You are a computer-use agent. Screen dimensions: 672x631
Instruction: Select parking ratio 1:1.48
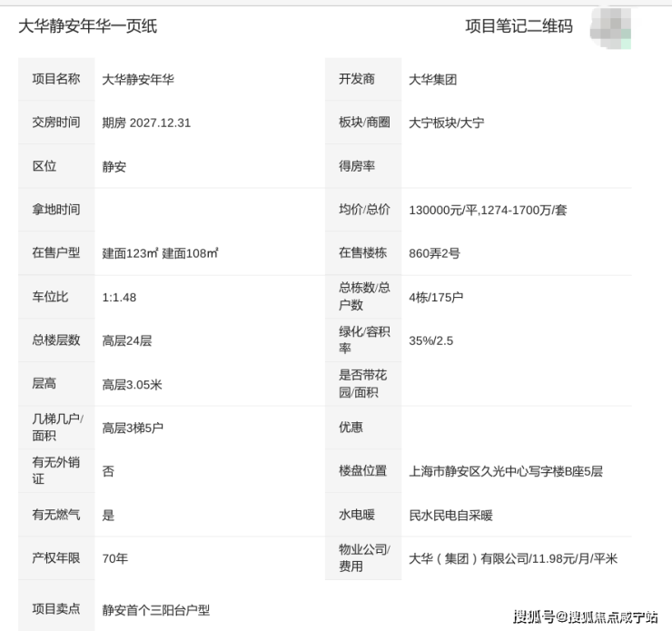click(x=119, y=297)
